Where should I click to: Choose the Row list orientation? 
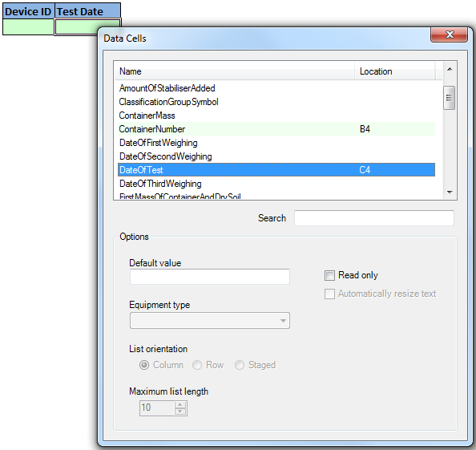point(197,365)
